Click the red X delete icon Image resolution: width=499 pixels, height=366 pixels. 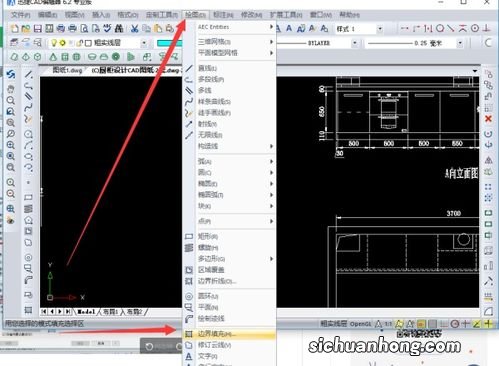[x=488, y=119]
